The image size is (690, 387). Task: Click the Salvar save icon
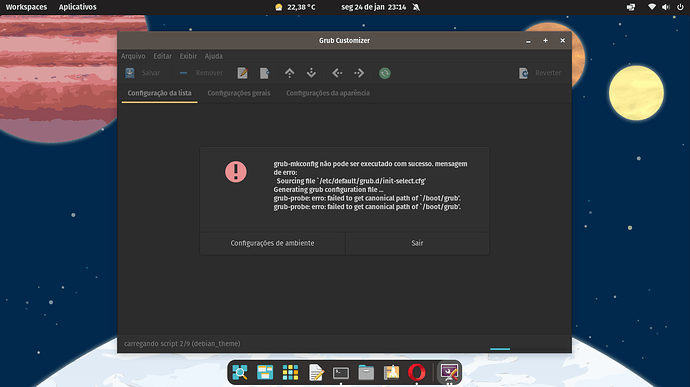(x=130, y=73)
